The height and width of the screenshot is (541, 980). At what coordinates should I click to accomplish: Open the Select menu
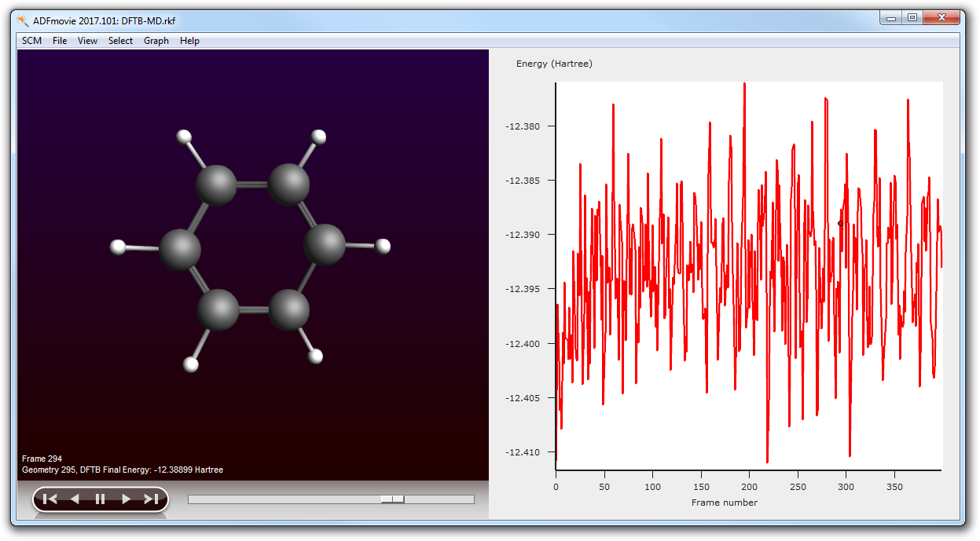click(x=120, y=41)
